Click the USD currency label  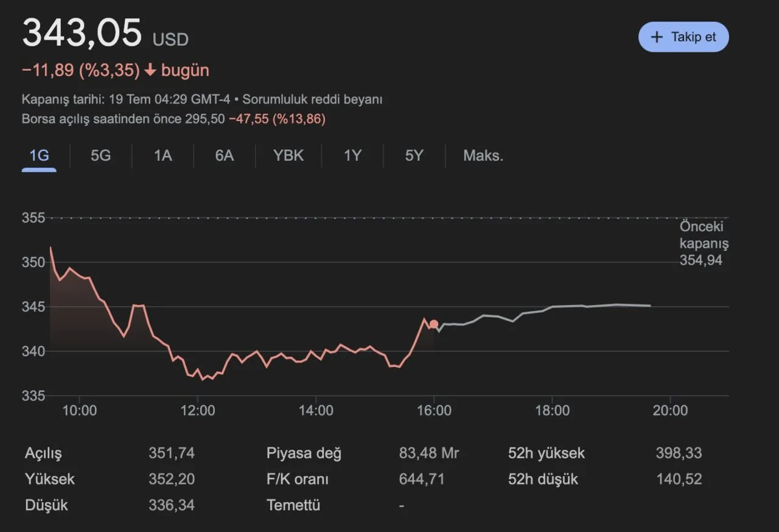tap(170, 40)
